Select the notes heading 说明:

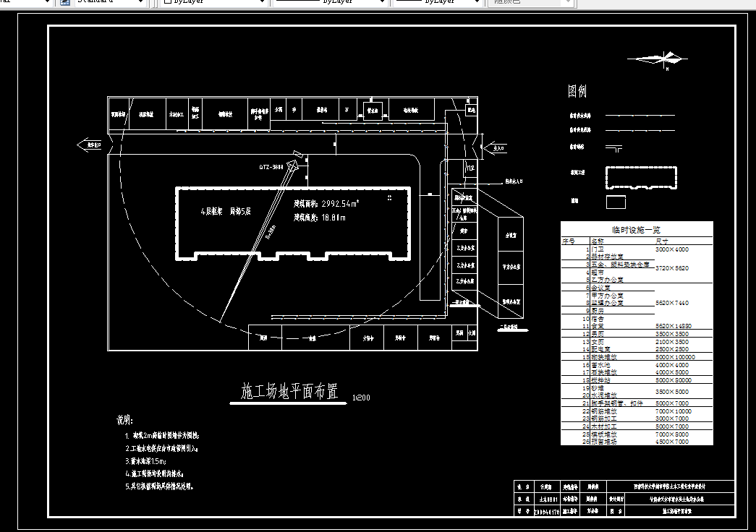(124, 420)
